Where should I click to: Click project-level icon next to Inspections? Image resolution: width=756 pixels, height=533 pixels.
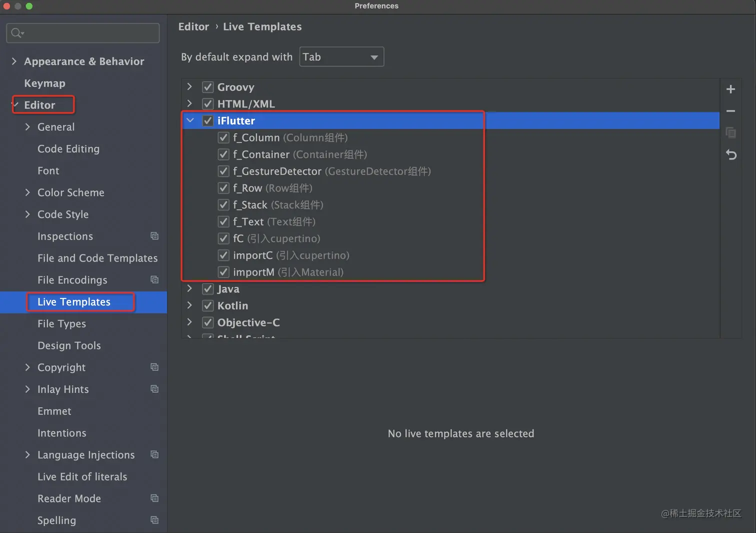point(154,236)
